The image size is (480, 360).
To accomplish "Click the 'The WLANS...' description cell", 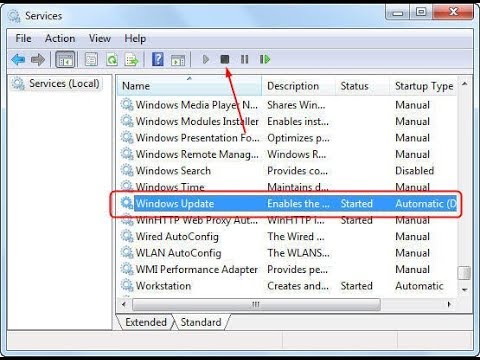I will pyautogui.click(x=298, y=253).
